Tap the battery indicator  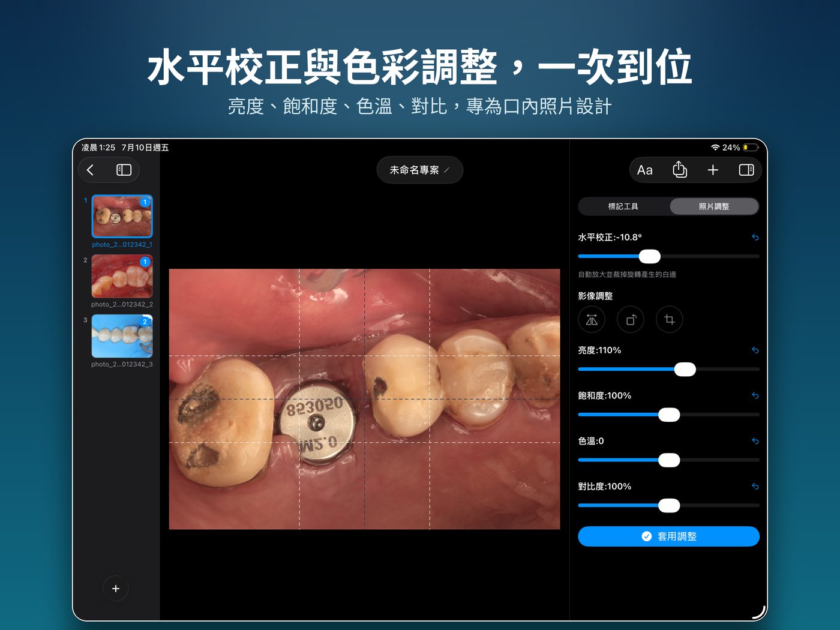pos(751,148)
